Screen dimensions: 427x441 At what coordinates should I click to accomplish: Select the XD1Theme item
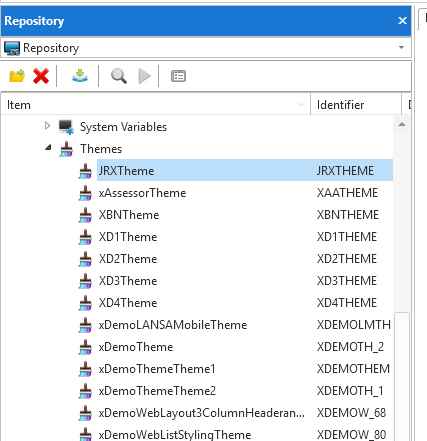tap(128, 237)
